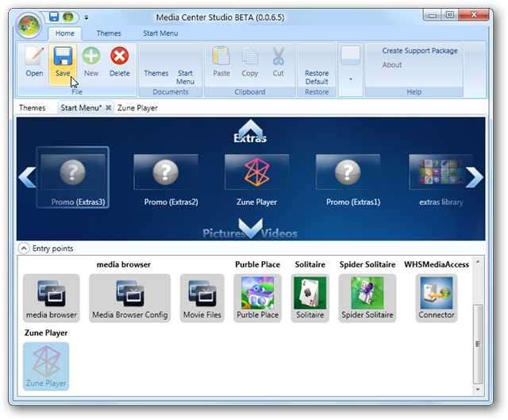The width and height of the screenshot is (508, 420).
Task: Expand the dropdown beside Restore Default
Action: (350, 79)
